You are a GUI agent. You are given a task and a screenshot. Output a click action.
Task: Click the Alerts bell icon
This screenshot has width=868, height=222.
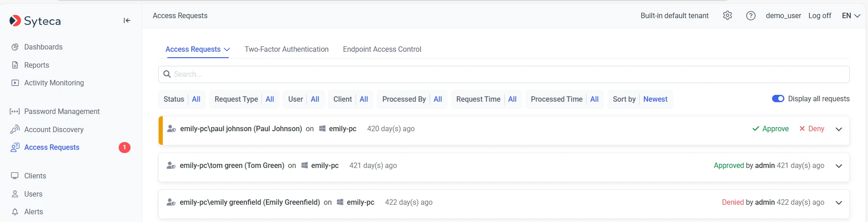coord(15,212)
